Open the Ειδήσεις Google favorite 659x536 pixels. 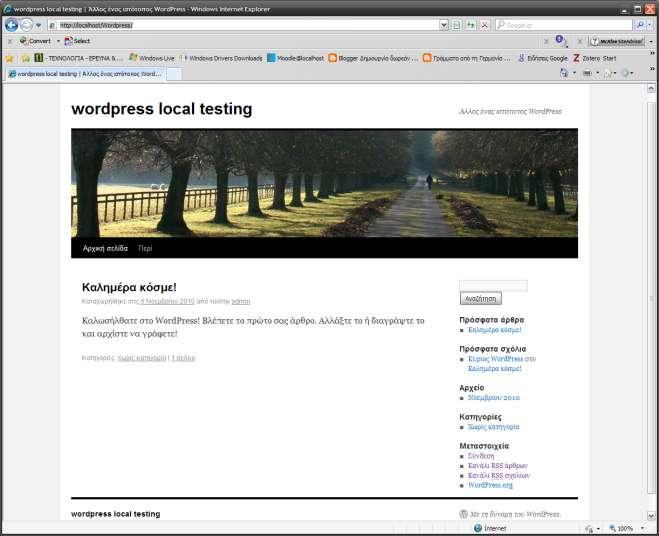click(542, 58)
